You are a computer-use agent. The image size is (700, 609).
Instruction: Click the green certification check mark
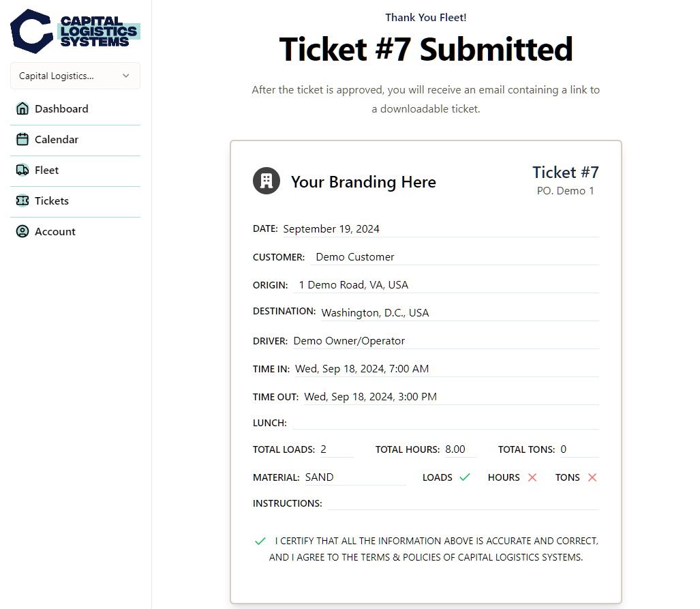coord(260,541)
